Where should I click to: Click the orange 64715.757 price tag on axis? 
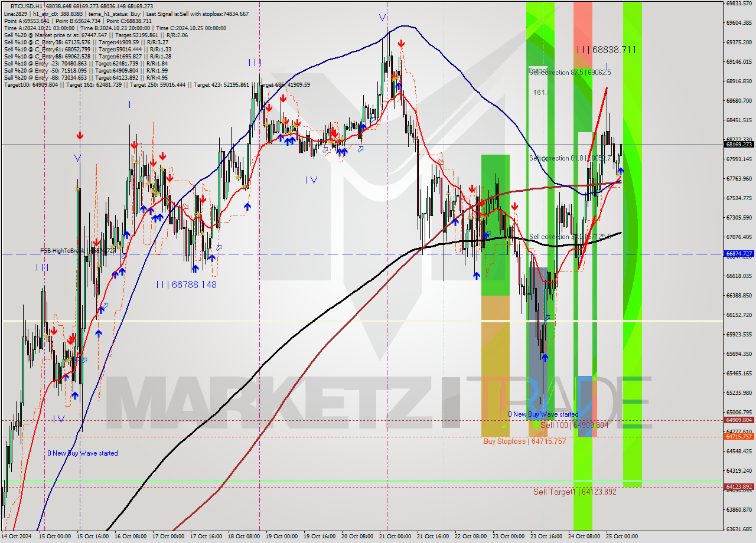click(739, 437)
